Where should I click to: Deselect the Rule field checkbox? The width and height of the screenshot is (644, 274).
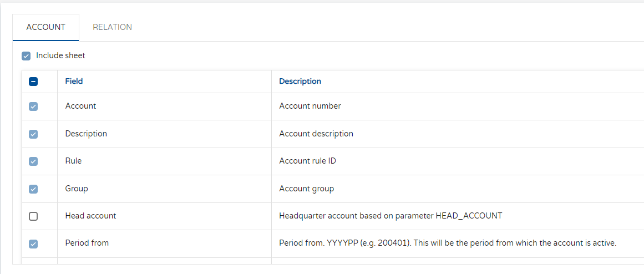pos(33,161)
